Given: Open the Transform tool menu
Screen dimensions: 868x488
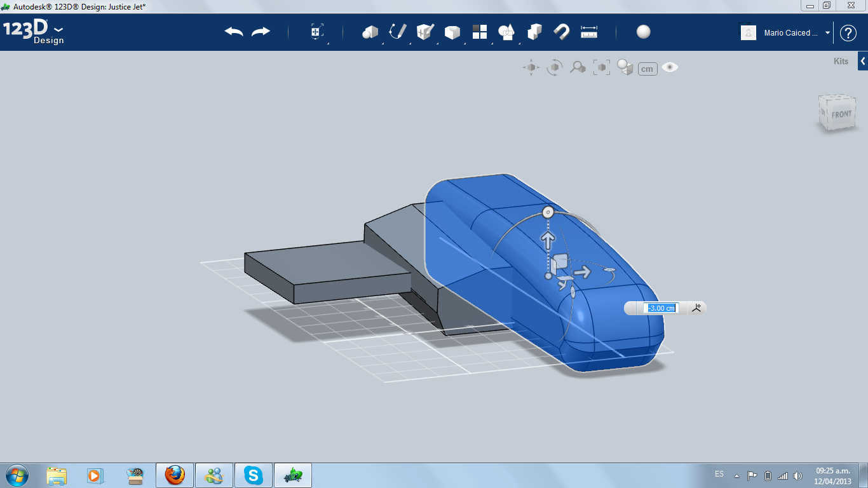Looking at the screenshot, I should (317, 32).
